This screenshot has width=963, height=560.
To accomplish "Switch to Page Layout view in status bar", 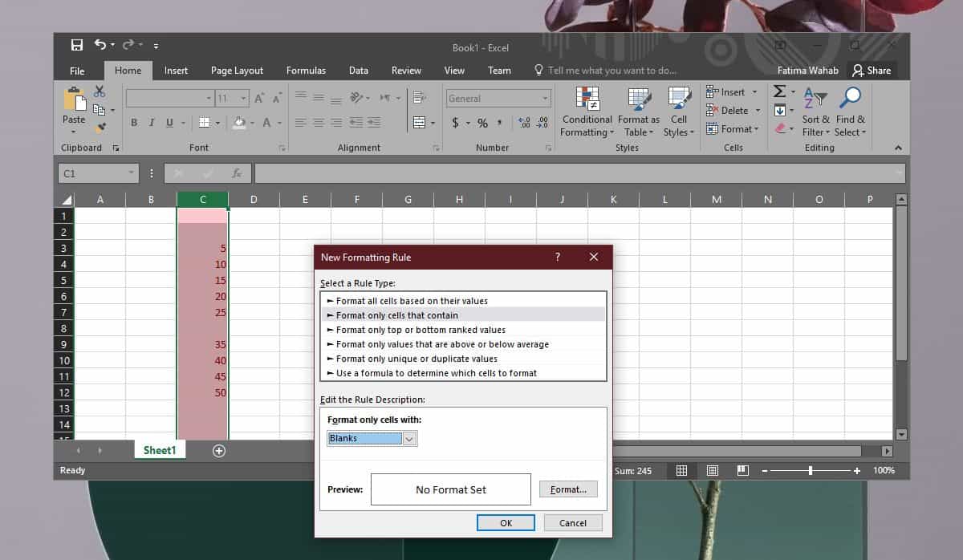I will (712, 471).
